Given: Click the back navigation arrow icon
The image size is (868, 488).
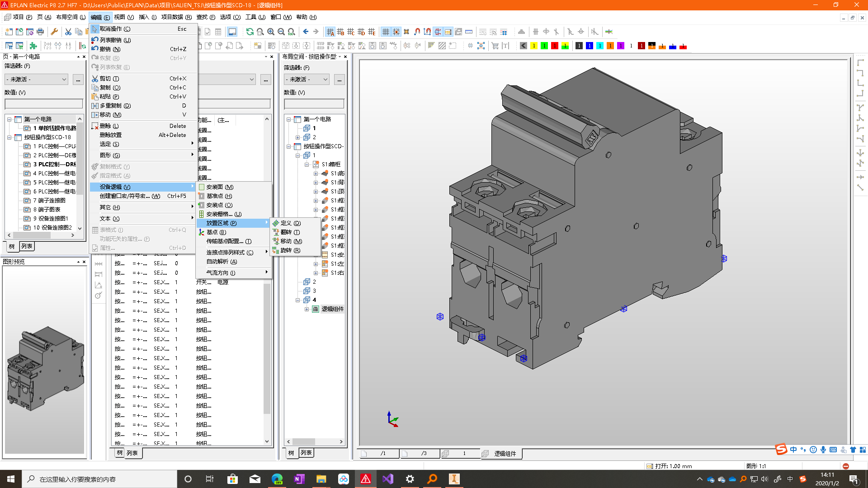Looking at the screenshot, I should click(306, 32).
